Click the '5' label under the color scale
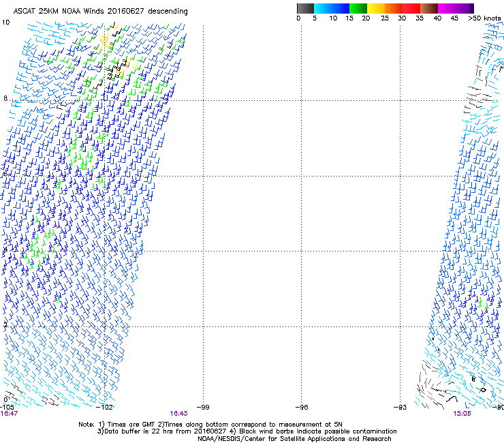Image resolution: width=504 pixels, height=443 pixels. click(x=315, y=18)
